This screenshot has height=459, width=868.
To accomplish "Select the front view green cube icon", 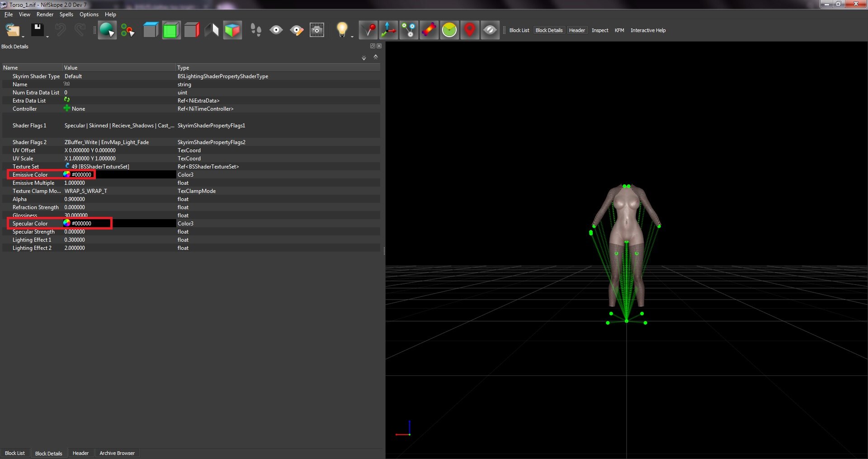I will (171, 30).
